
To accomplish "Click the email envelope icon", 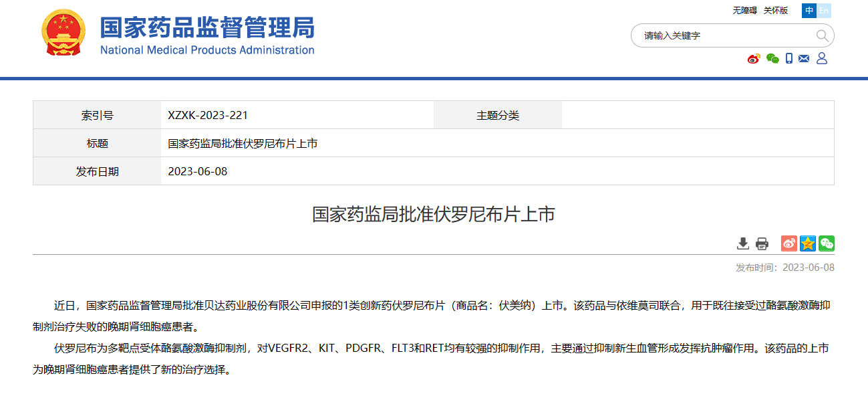I will coord(804,59).
